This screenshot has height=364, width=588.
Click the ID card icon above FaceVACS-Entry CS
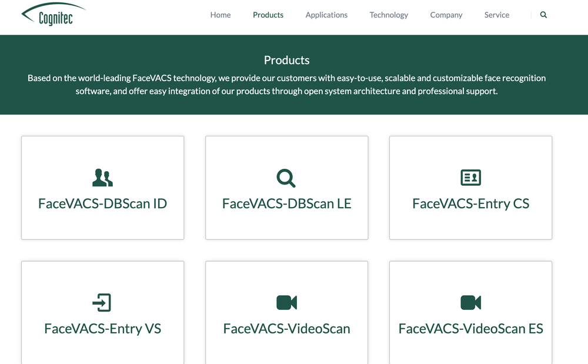click(470, 178)
